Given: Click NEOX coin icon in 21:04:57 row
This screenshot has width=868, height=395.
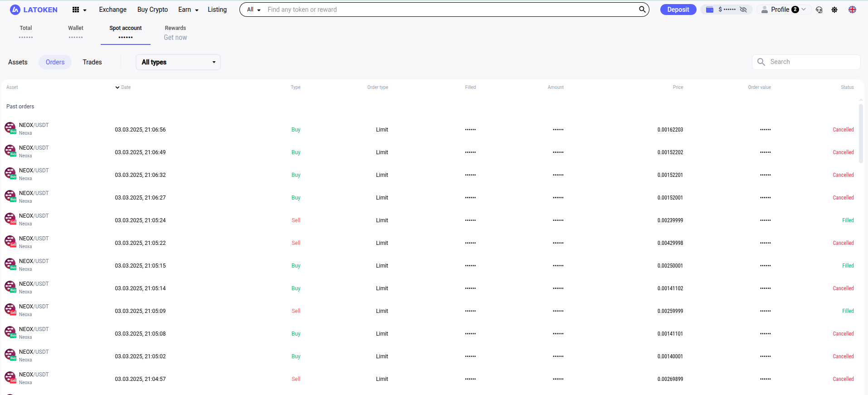Looking at the screenshot, I should [x=10, y=378].
